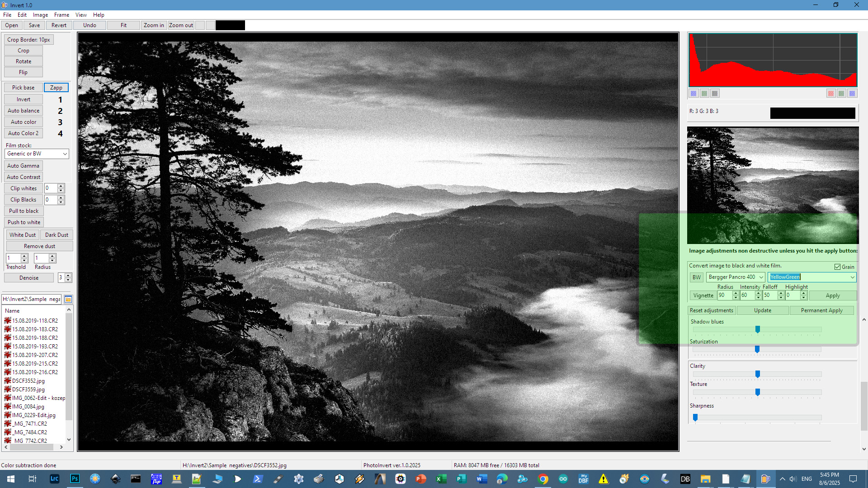The image size is (868, 488).
Task: Click Reset adjustments button
Action: (x=712, y=310)
